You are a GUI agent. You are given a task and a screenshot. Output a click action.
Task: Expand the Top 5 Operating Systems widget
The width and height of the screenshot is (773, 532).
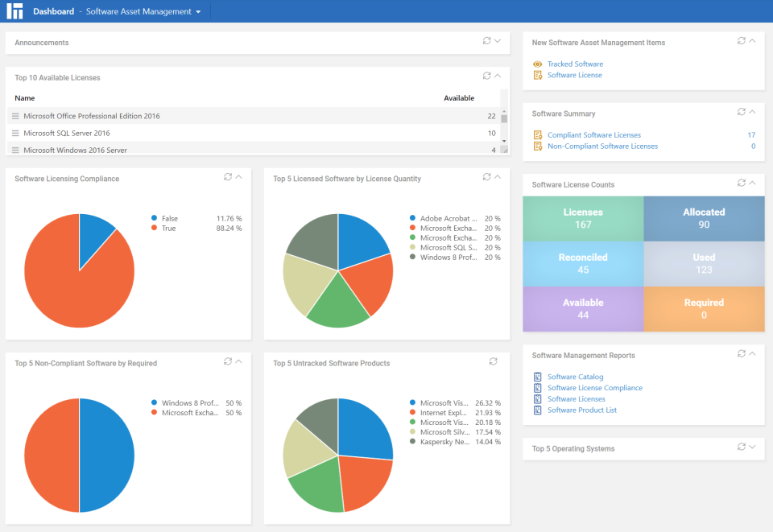[753, 447]
